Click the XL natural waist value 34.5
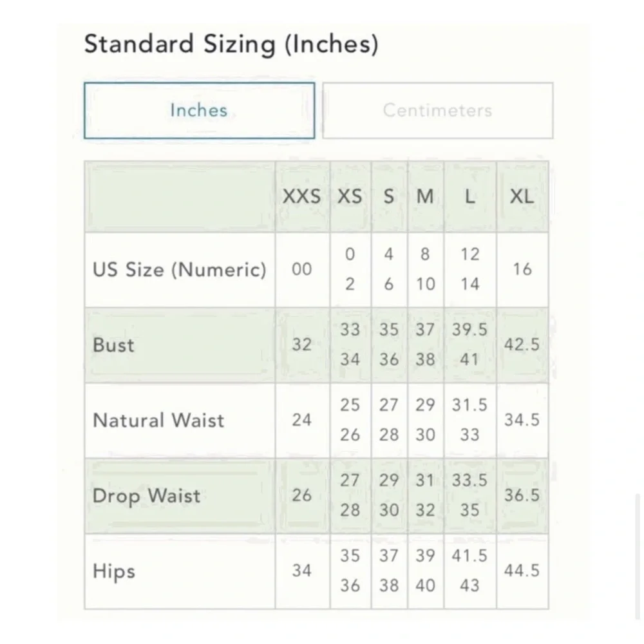Image resolution: width=644 pixels, height=644 pixels. tap(522, 421)
